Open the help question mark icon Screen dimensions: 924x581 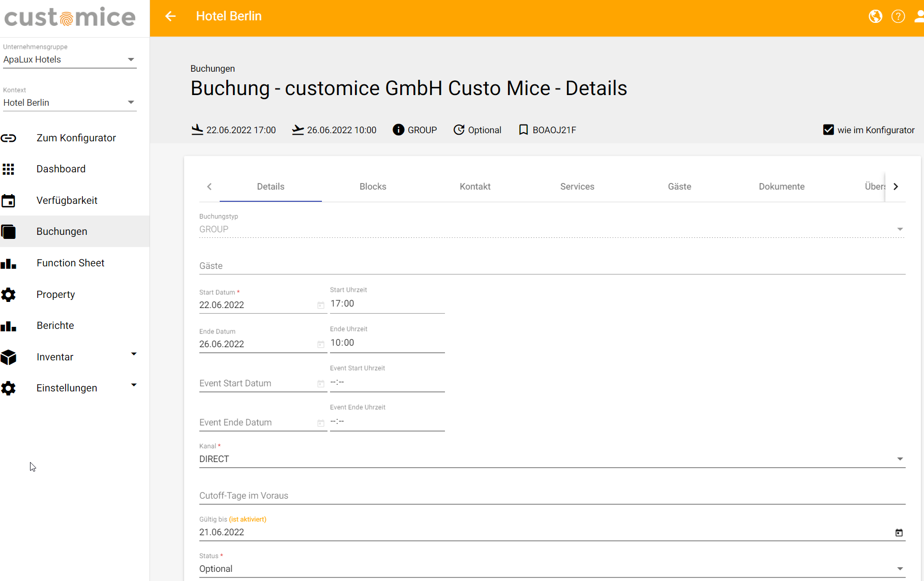[898, 16]
